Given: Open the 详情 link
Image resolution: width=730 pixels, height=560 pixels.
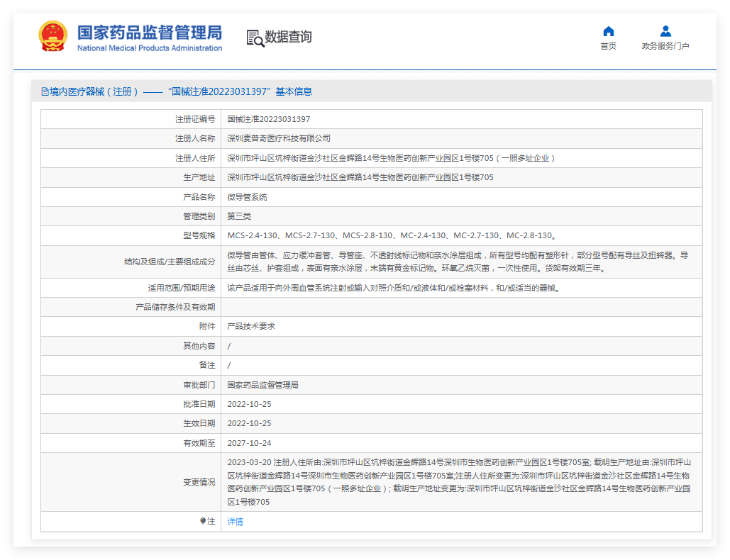Looking at the screenshot, I should [235, 522].
